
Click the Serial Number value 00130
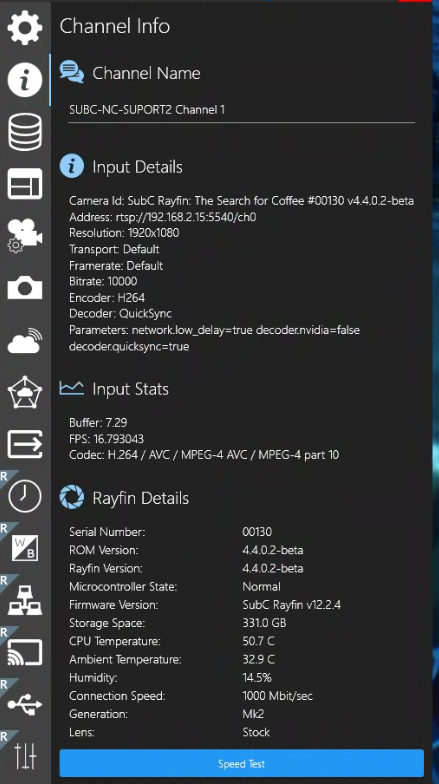point(257,532)
